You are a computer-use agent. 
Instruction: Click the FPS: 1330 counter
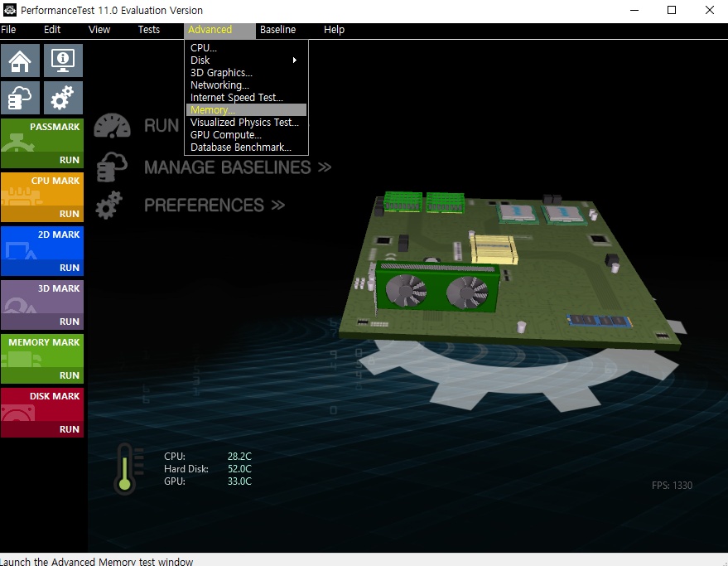[672, 485]
